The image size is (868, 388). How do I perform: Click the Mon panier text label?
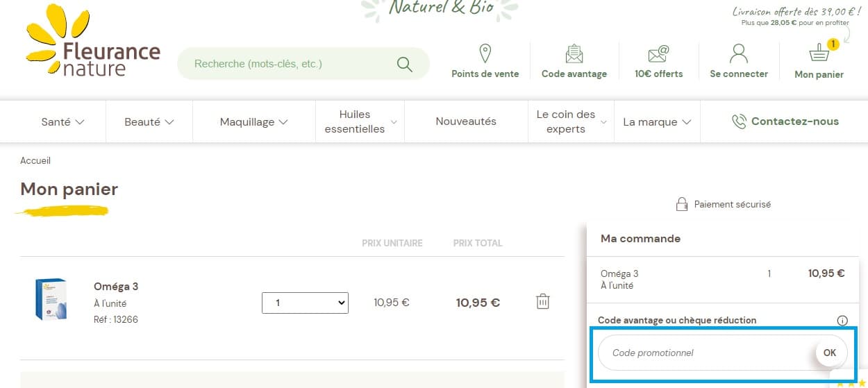point(819,74)
